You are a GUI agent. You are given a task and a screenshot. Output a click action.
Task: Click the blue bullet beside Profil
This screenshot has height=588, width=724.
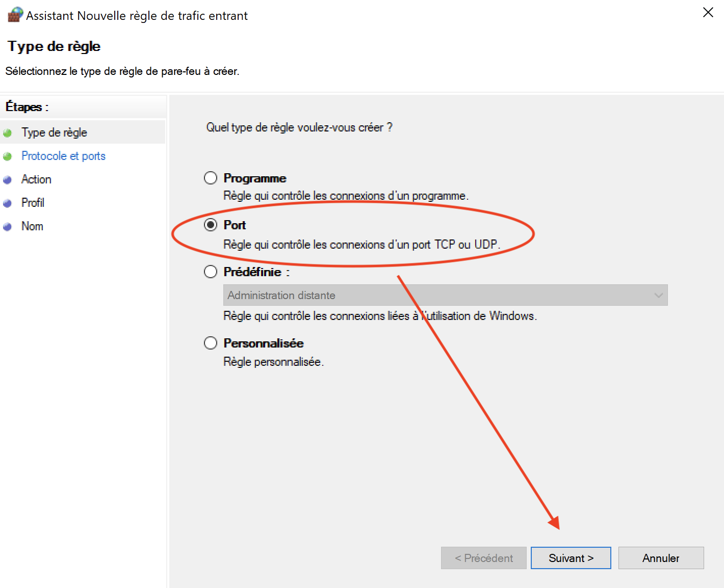tap(7, 203)
